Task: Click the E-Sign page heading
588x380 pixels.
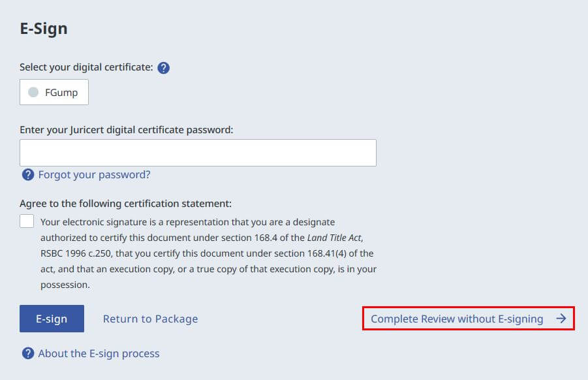Action: point(44,29)
